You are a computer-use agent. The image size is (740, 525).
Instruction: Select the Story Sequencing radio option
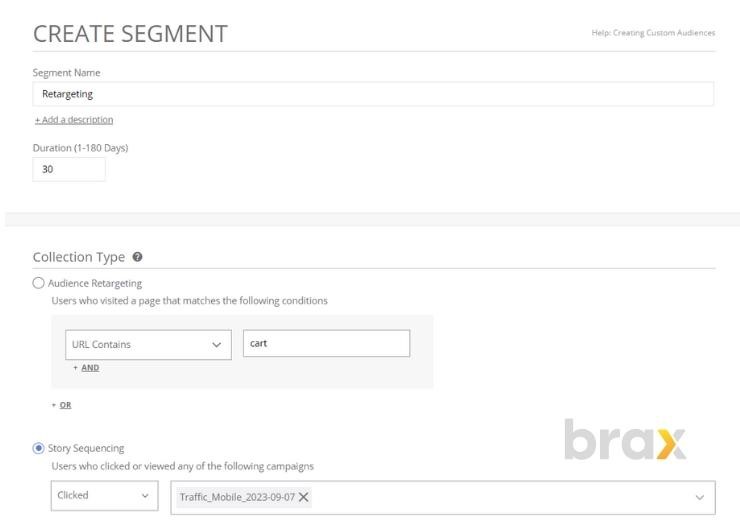(x=39, y=448)
